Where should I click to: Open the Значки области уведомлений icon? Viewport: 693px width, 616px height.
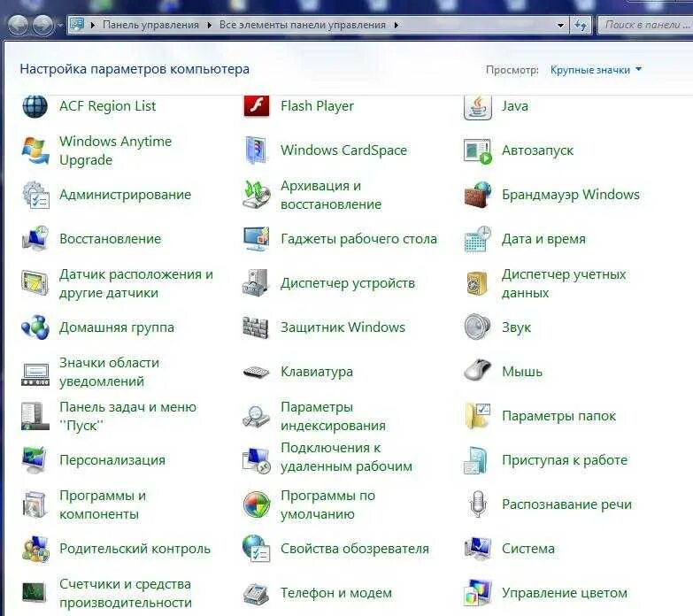(x=35, y=373)
